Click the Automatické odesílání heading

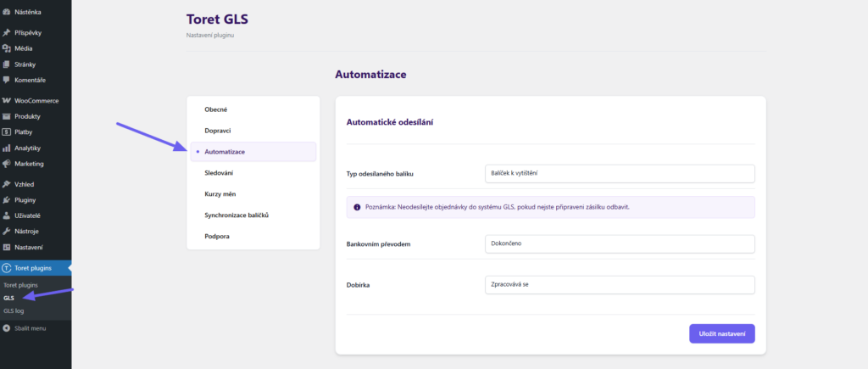click(390, 122)
